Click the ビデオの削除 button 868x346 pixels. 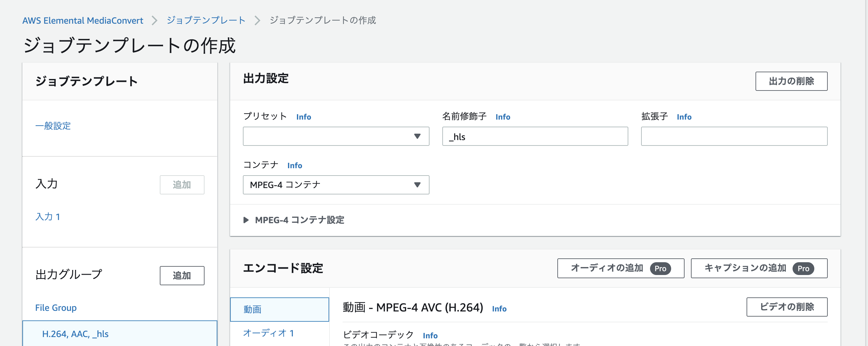[787, 307]
